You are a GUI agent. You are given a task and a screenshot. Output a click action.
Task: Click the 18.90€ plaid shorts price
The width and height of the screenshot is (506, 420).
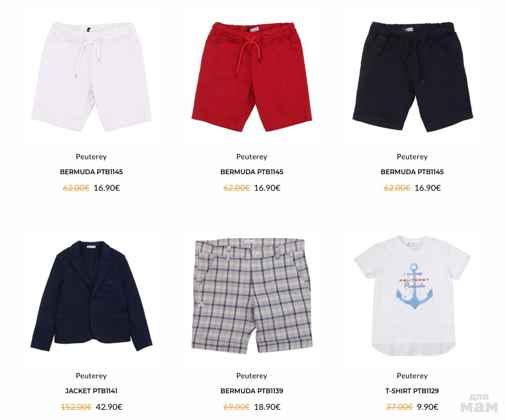tap(267, 407)
